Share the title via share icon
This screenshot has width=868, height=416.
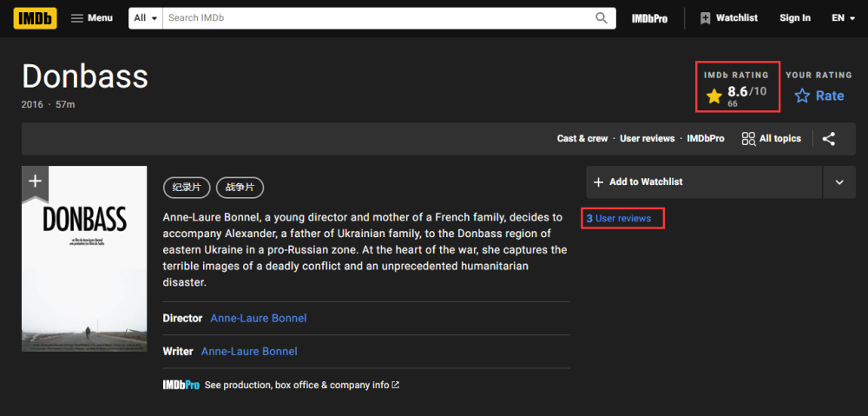pyautogui.click(x=828, y=138)
